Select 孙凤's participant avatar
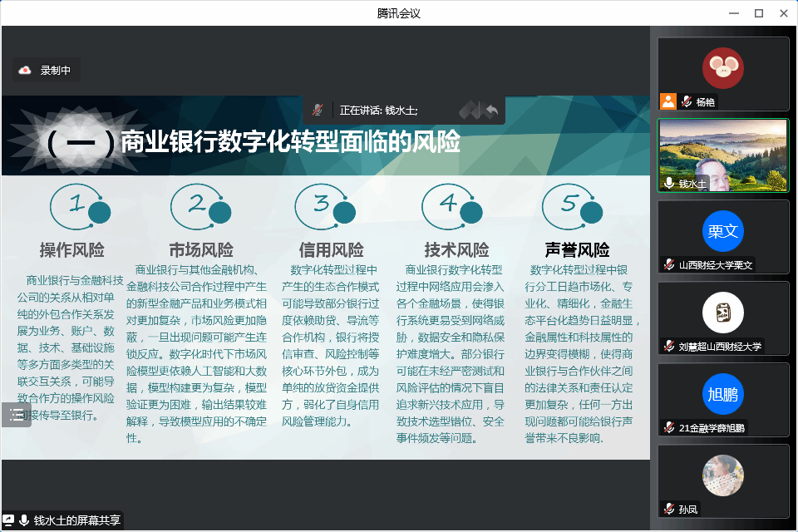798x532 pixels. (722, 475)
